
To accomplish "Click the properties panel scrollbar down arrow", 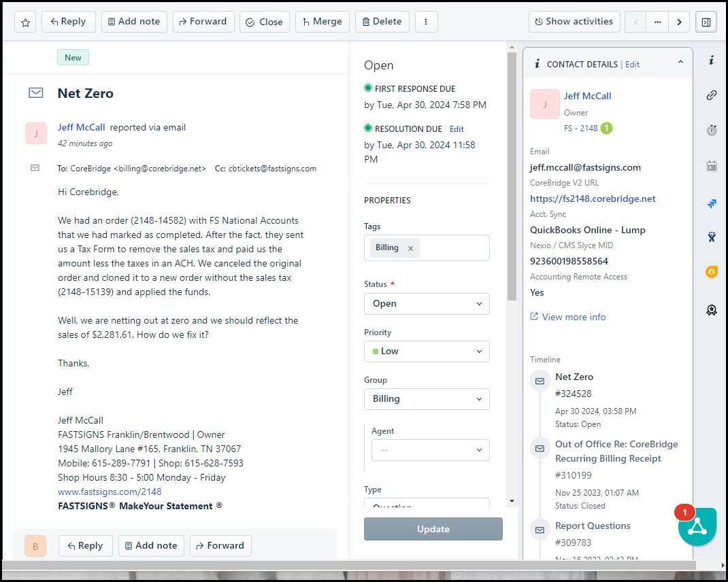I will 512,501.
